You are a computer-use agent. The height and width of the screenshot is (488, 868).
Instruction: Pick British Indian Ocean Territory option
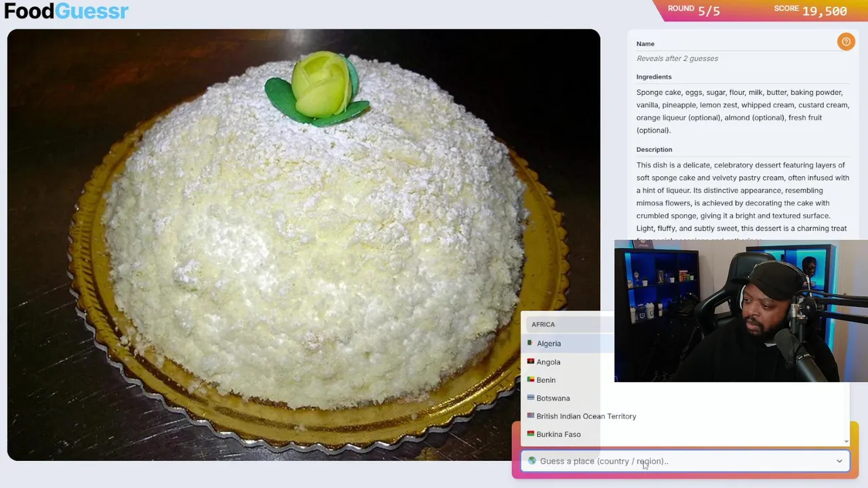[x=586, y=416]
